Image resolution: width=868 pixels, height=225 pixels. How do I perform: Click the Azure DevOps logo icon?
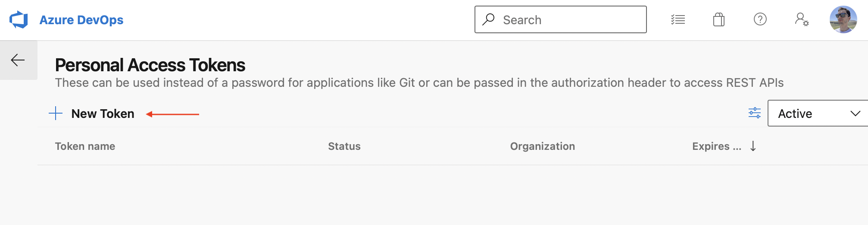coord(19,20)
